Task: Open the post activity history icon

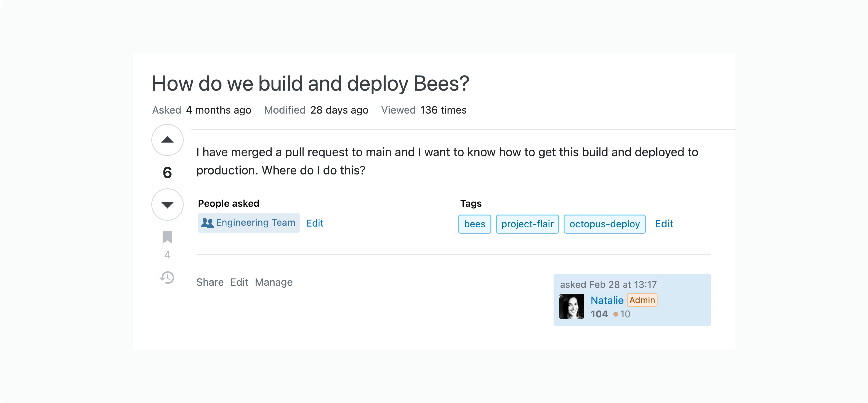Action: click(167, 278)
